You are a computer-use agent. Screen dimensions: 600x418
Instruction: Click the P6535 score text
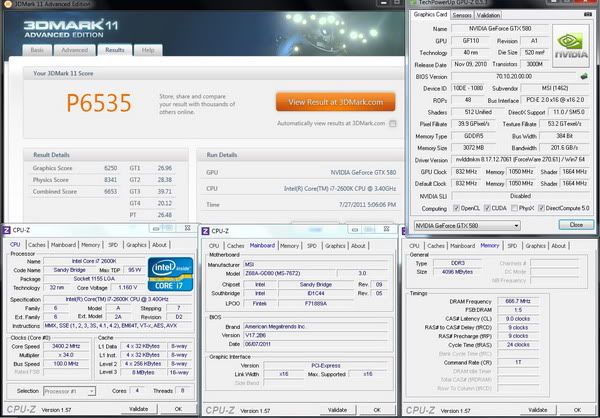coord(99,103)
